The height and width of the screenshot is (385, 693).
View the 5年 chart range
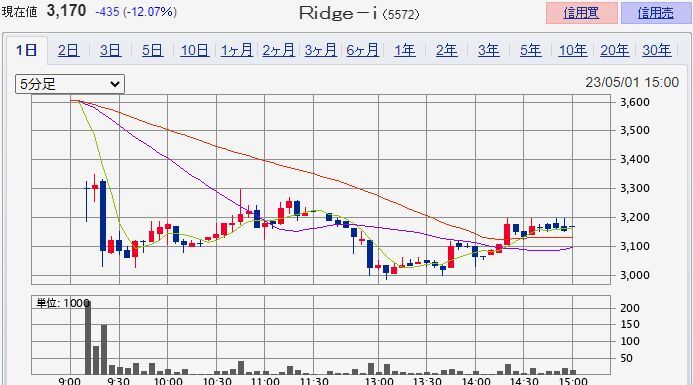[x=530, y=50]
